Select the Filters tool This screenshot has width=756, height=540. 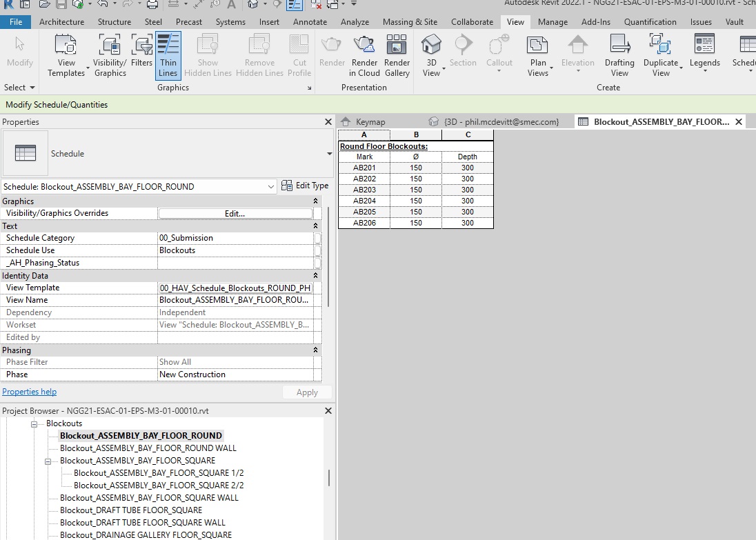coord(141,55)
